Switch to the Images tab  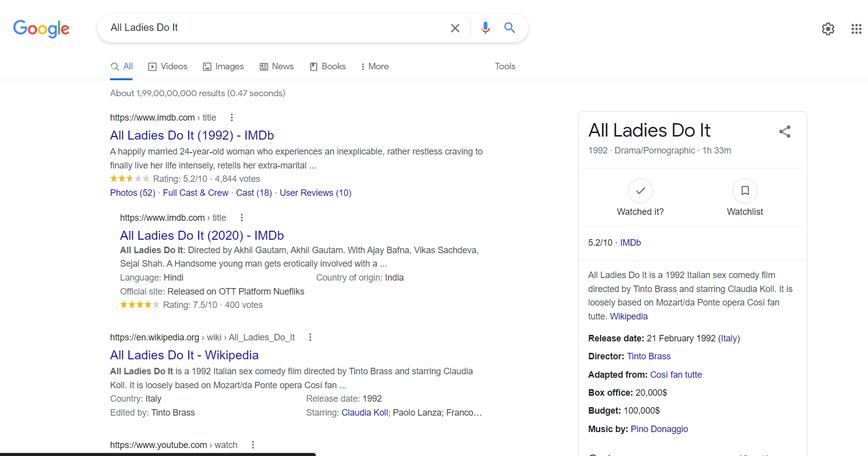point(224,66)
